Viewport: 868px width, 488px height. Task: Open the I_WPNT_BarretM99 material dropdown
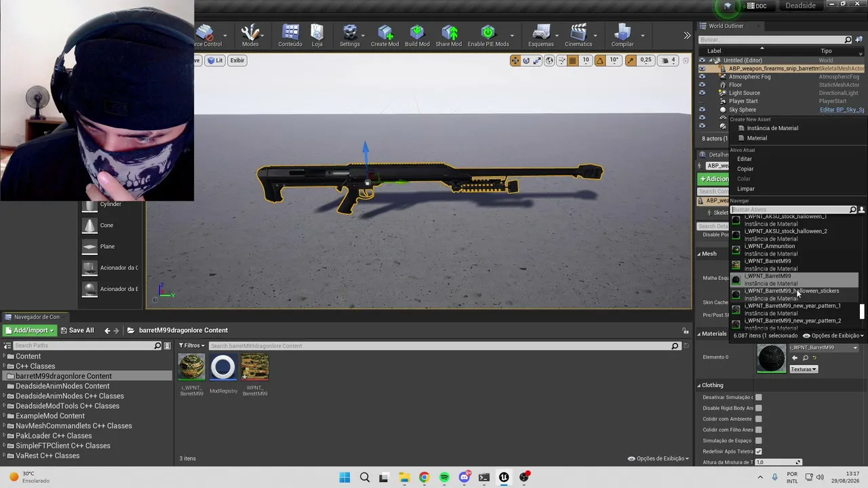825,348
